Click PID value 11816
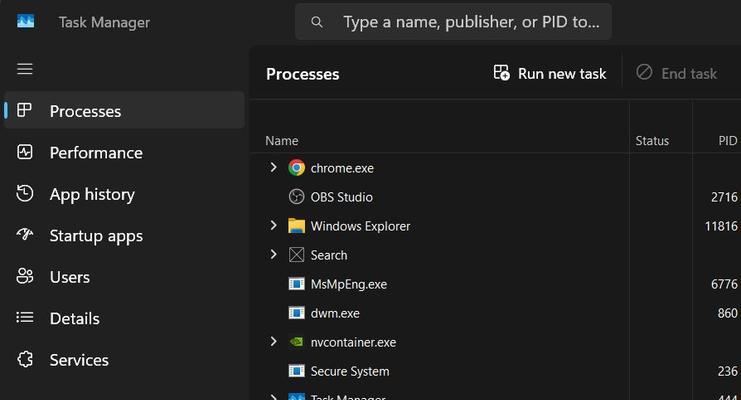 721,226
